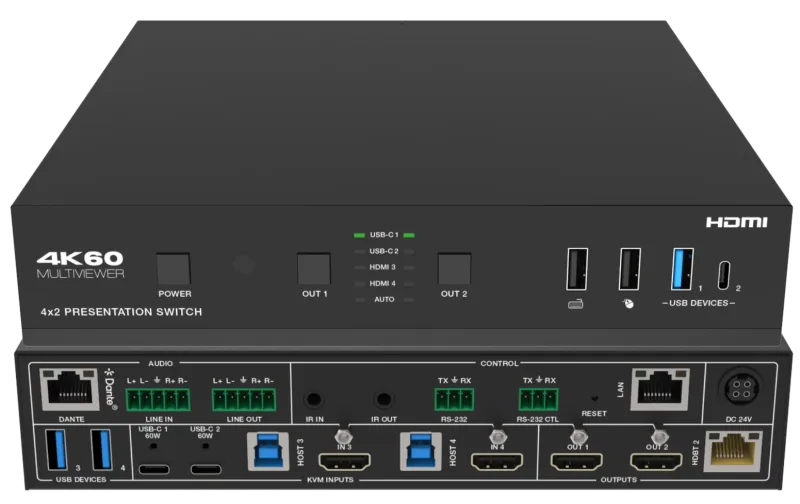
Task: Select the OUT 1 front panel button
Action: point(314,269)
